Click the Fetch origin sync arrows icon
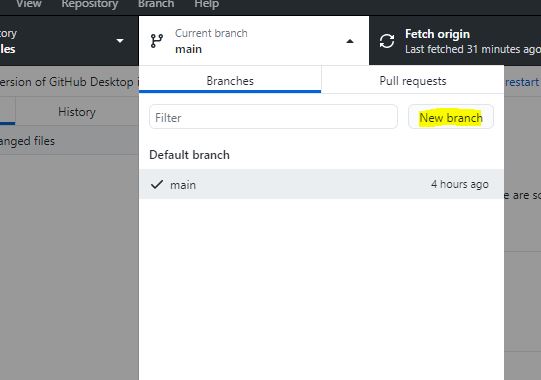Image resolution: width=541 pixels, height=380 pixels. pos(387,41)
